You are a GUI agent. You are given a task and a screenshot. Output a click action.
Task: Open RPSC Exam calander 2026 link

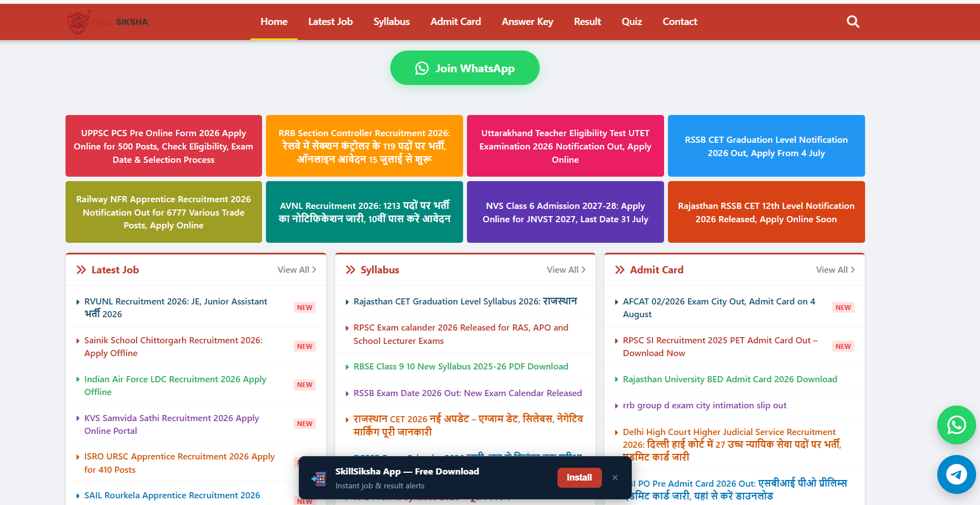click(461, 334)
